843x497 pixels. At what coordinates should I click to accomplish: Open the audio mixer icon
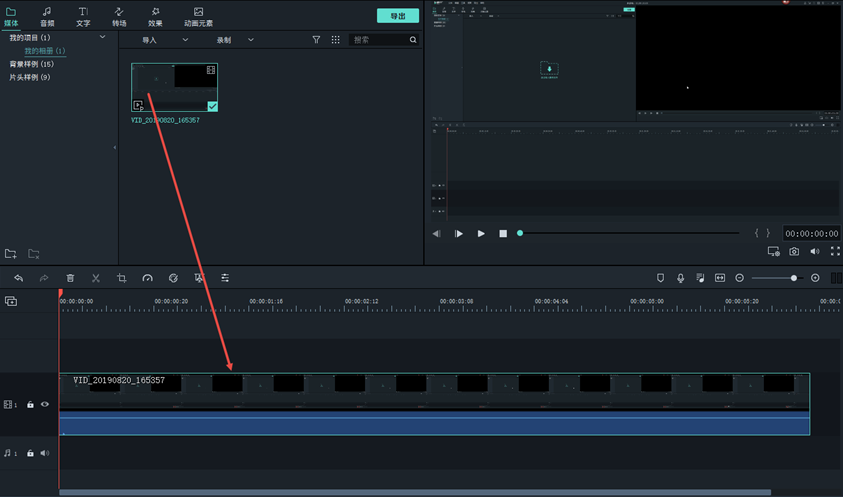pos(700,278)
